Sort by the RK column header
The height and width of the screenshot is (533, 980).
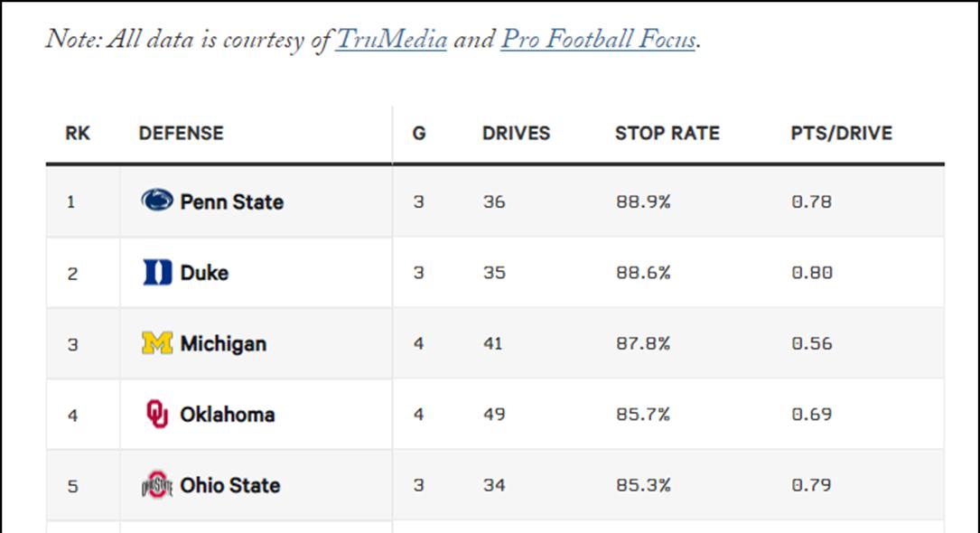click(x=78, y=133)
